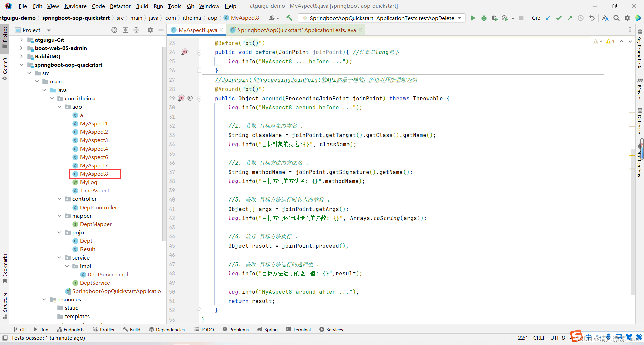Click the stop button in toolbar
Screen dimensions: 644x345
point(521,18)
